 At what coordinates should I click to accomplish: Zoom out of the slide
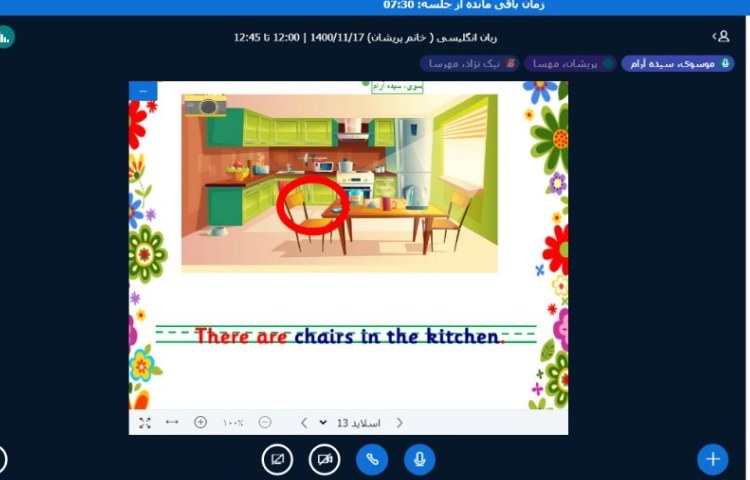coord(265,423)
